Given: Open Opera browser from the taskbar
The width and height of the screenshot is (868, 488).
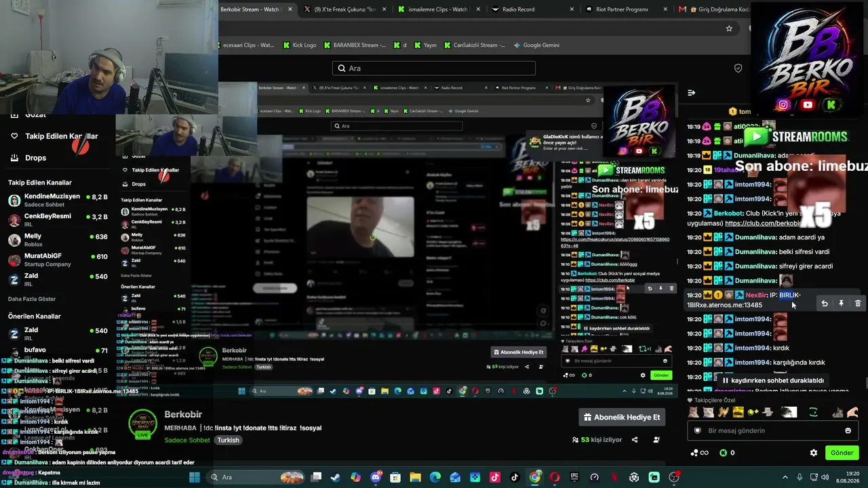Looking at the screenshot, I should click(x=555, y=477).
